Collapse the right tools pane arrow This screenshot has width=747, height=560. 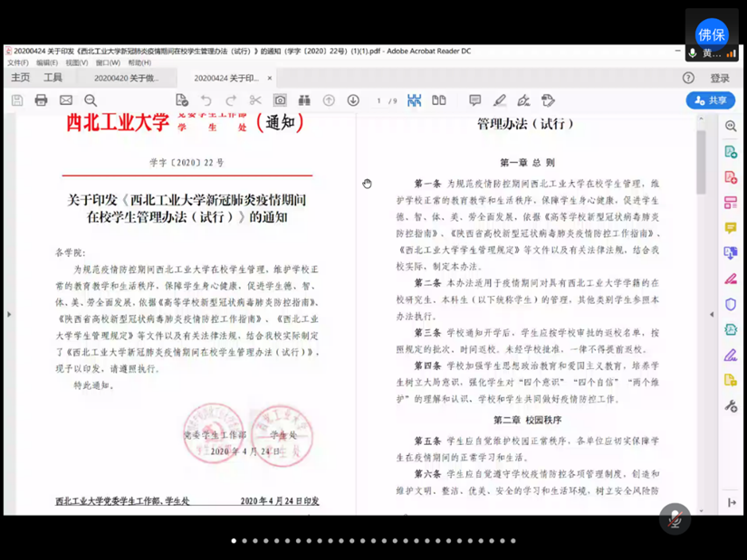pos(712,315)
